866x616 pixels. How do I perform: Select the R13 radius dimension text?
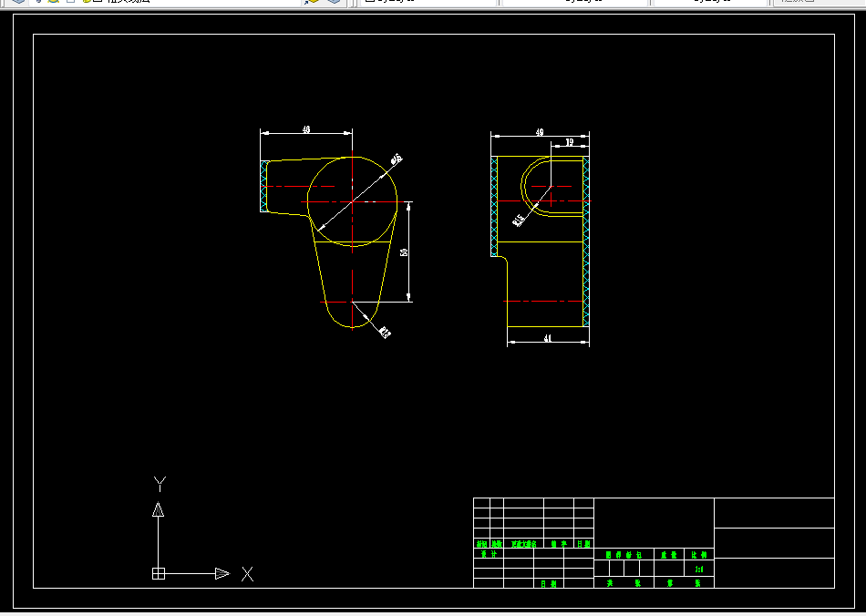(385, 332)
